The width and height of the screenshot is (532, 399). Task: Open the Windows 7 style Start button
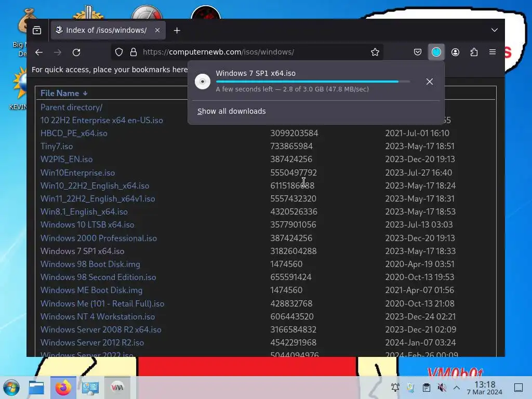click(11, 388)
